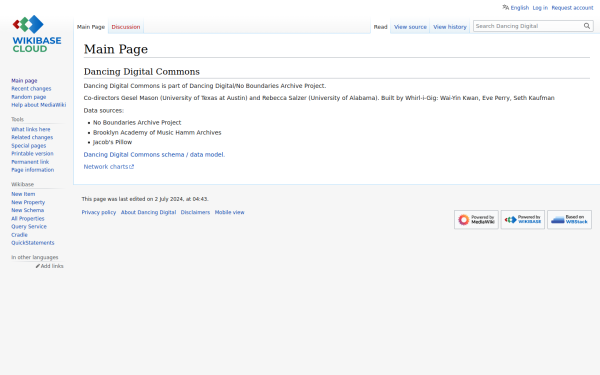
Task: Switch to the Main Page tab
Action: pos(91,27)
